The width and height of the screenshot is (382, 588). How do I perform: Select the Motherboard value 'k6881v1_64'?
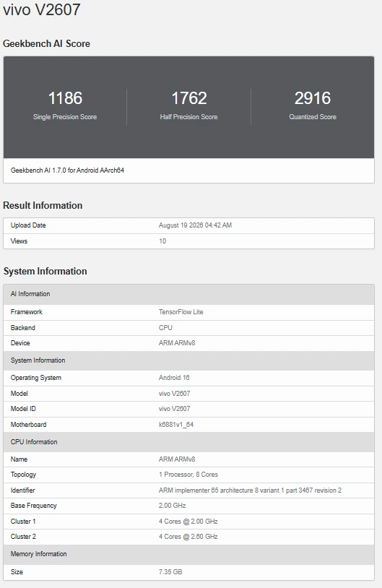pyautogui.click(x=176, y=425)
